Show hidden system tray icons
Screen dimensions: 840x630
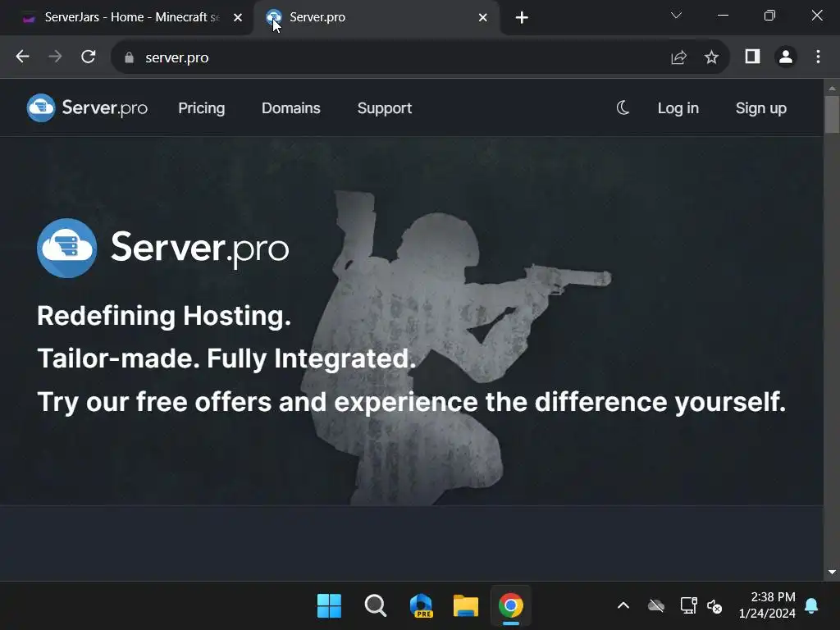(623, 606)
